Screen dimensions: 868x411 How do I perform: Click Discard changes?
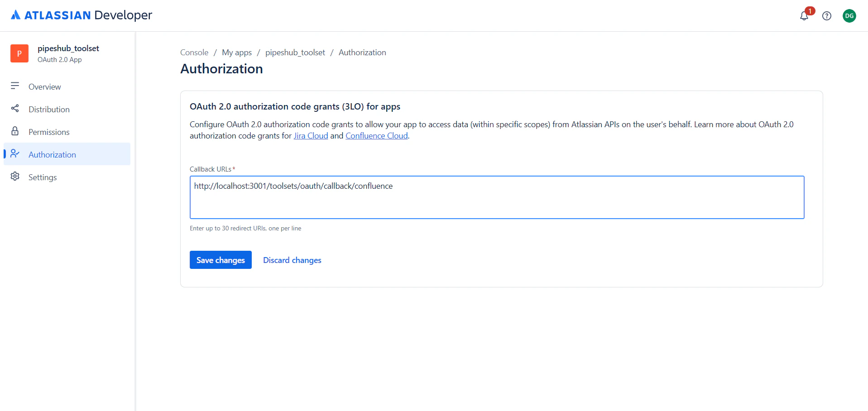tap(292, 260)
